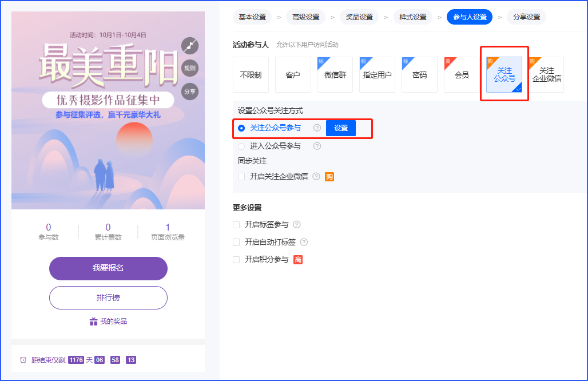The image size is (588, 381).
Task: Choose the 关注企业微信 participant card
Action: click(546, 74)
